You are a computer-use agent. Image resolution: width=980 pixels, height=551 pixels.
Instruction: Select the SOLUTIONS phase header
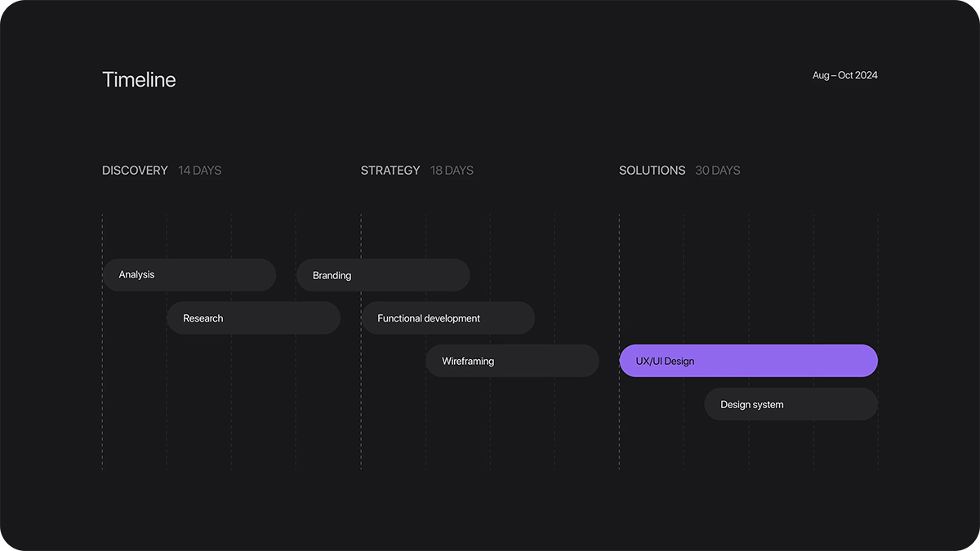pos(652,171)
